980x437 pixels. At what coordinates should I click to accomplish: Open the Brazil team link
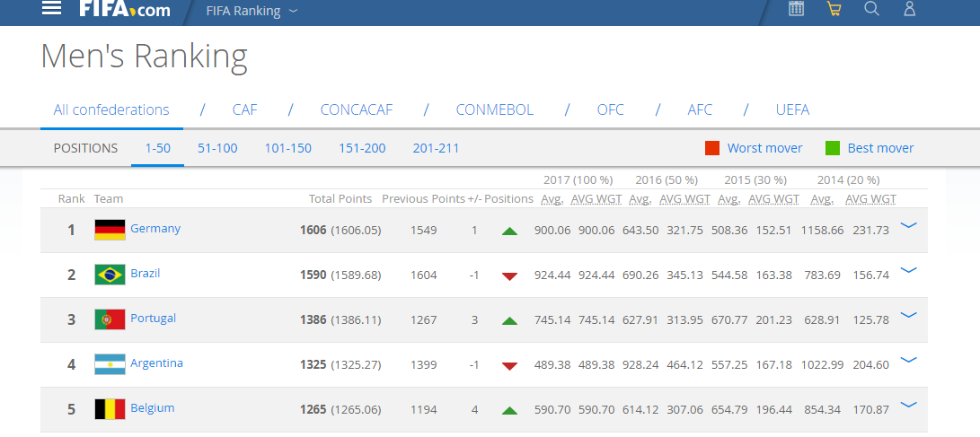click(146, 274)
